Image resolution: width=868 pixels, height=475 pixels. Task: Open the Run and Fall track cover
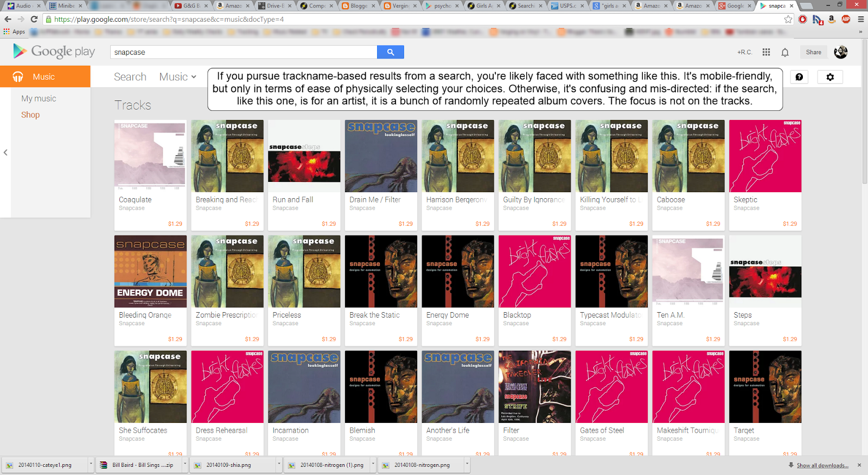point(304,156)
